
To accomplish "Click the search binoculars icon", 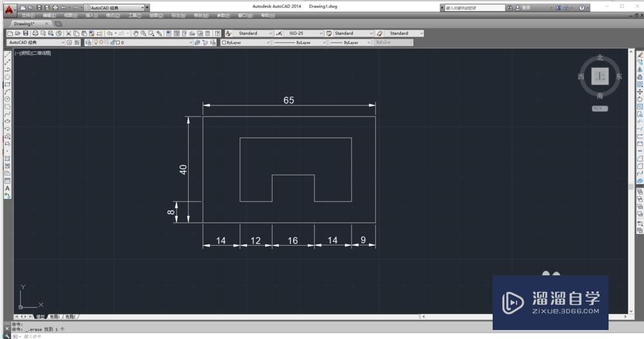I will (x=509, y=8).
